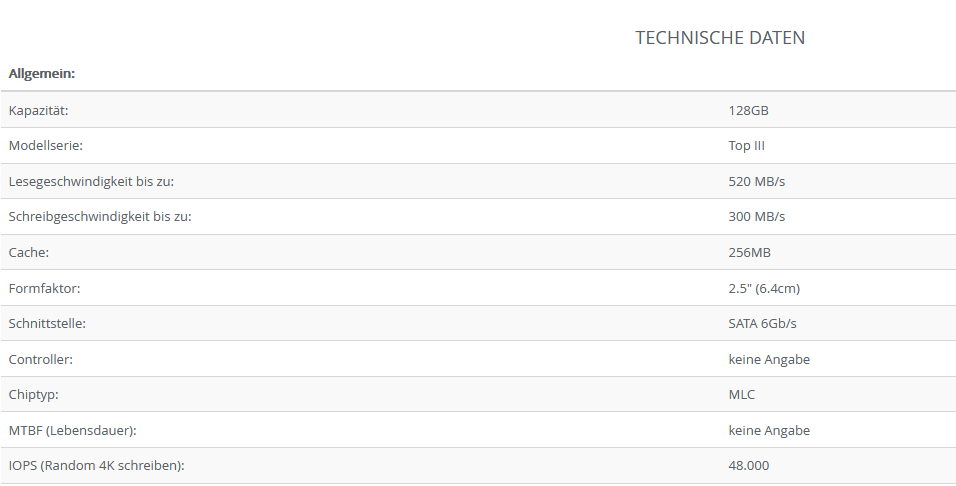Viewport: 956px width, 486px height.
Task: Click the SATA 6Gb/s interface value
Action: 762,323
